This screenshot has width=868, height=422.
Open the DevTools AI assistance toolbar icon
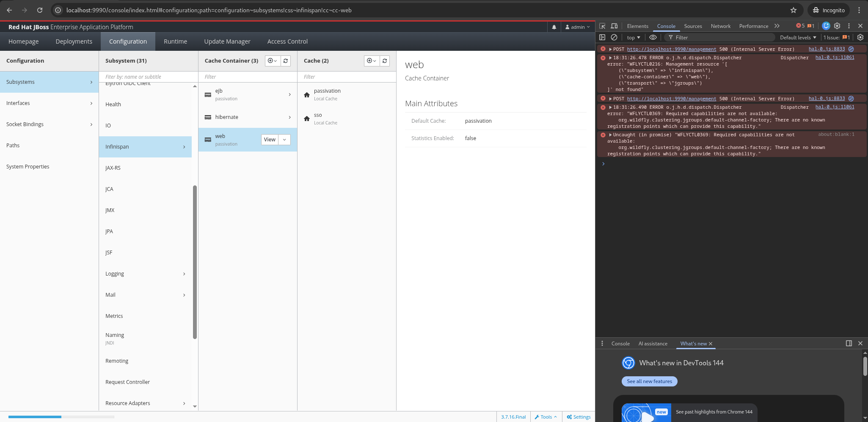[x=826, y=26]
